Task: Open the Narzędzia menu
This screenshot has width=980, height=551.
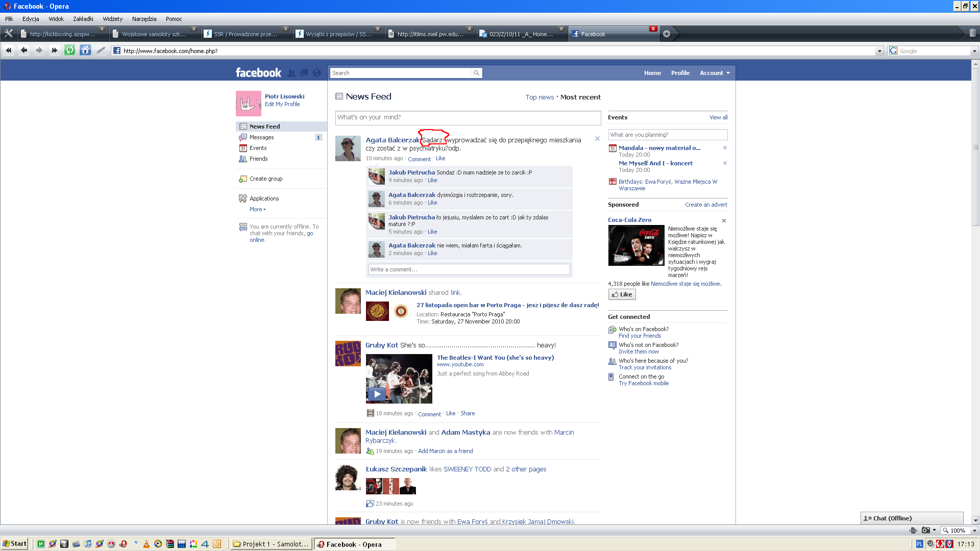Action: tap(144, 19)
